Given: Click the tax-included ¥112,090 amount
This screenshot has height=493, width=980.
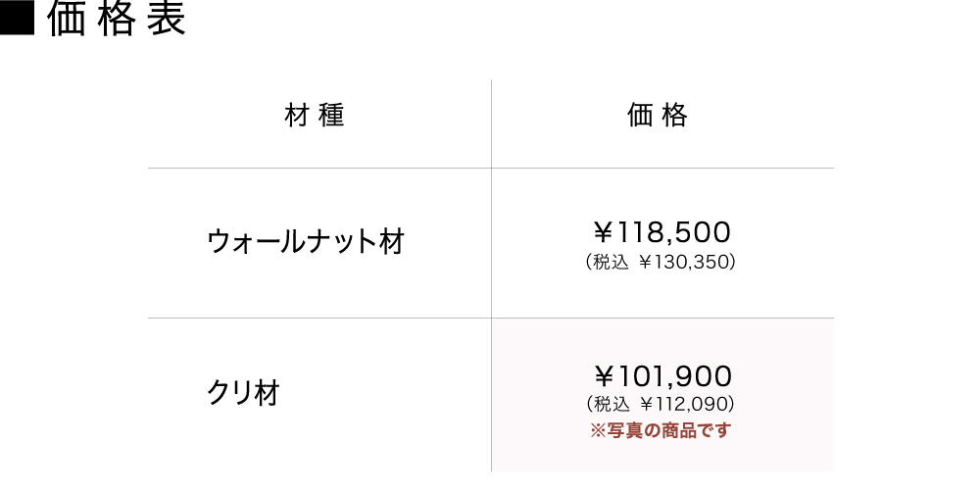Looking at the screenshot, I should [687, 403].
